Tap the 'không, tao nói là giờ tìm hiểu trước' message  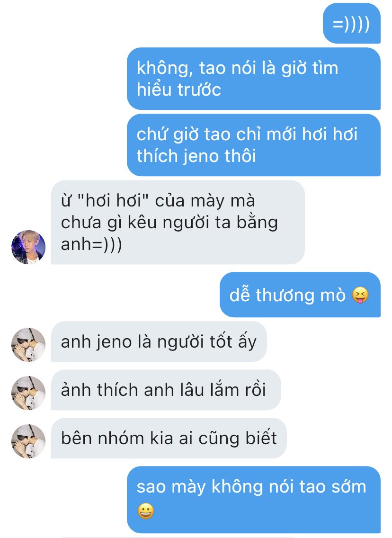254,79
